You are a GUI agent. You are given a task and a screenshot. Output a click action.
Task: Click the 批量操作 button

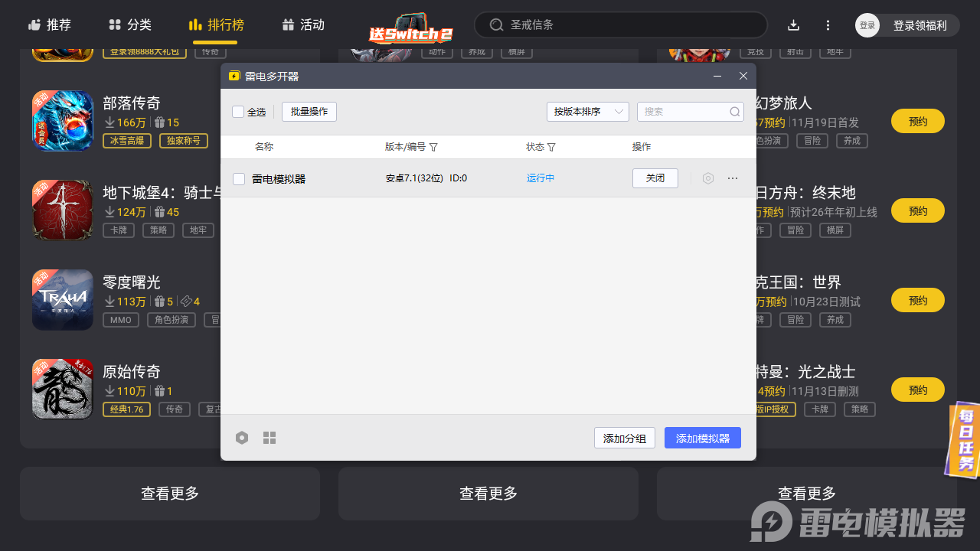(x=309, y=112)
